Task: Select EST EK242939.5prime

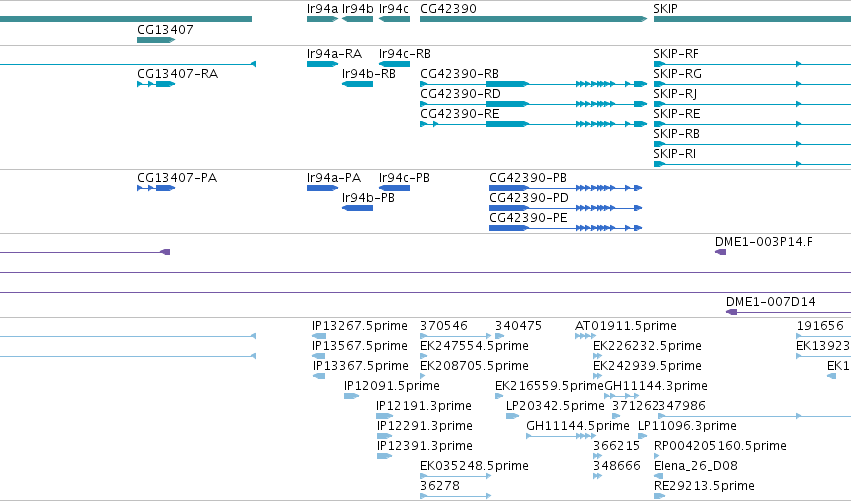Action: [647, 366]
